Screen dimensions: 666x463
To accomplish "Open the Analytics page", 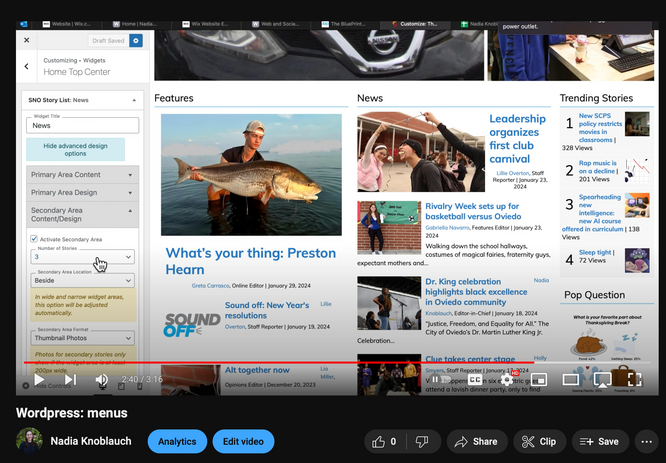I will pyautogui.click(x=177, y=441).
